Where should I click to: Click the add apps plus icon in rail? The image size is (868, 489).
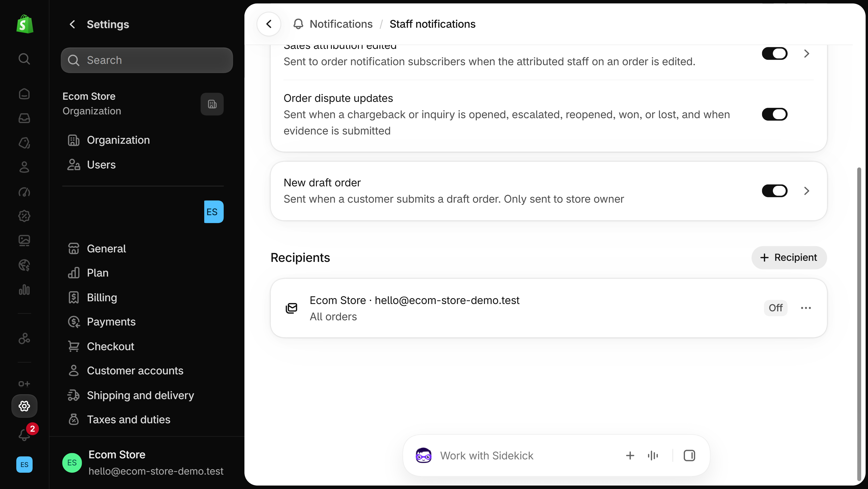click(x=24, y=384)
